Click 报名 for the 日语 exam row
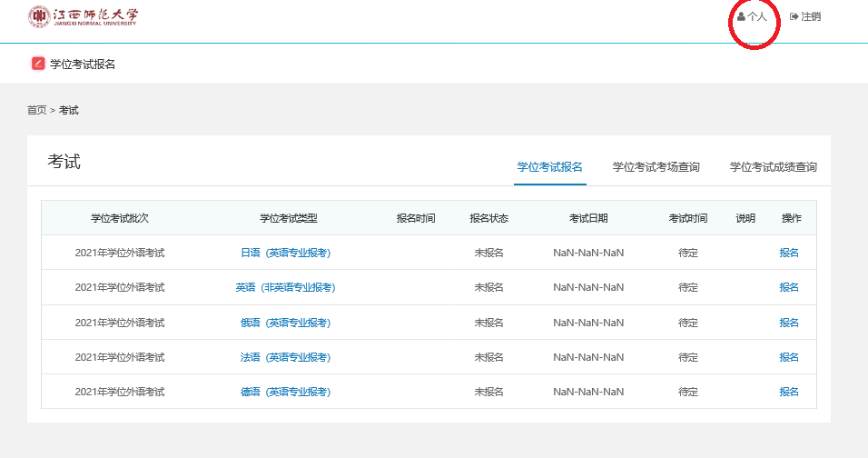The image size is (868, 458). pos(789,253)
